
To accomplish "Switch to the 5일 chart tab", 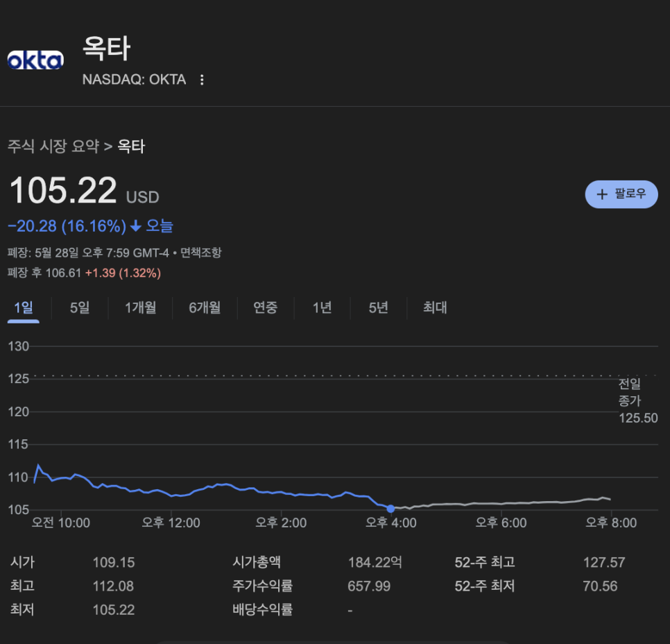I will (80, 307).
